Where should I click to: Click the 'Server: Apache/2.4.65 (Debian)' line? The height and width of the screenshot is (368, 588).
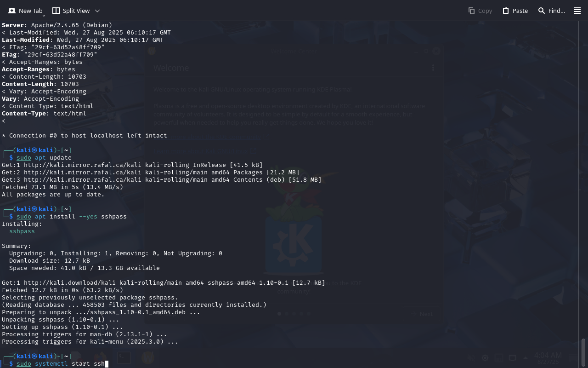click(57, 25)
